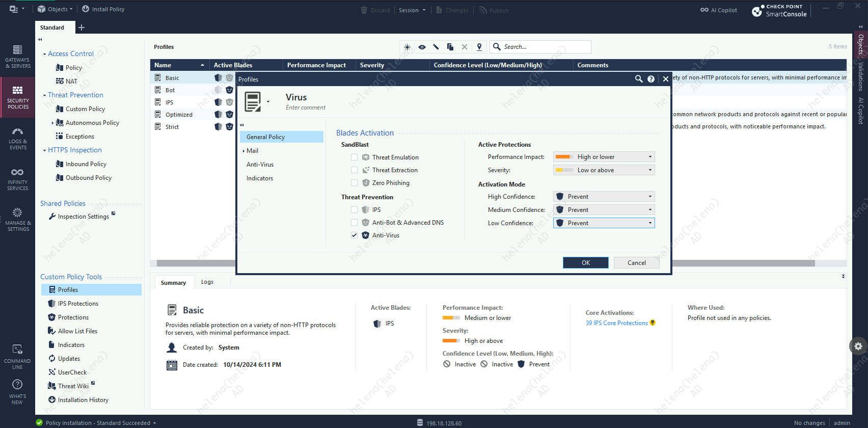Select Indicators in the dialog navigation
The height and width of the screenshot is (428, 868).
(260, 178)
